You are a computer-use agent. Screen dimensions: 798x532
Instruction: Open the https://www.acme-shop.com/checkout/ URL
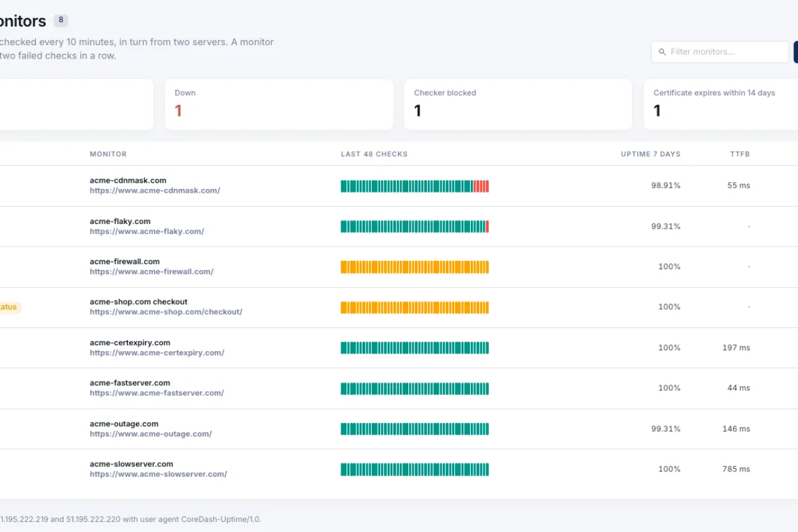point(166,312)
